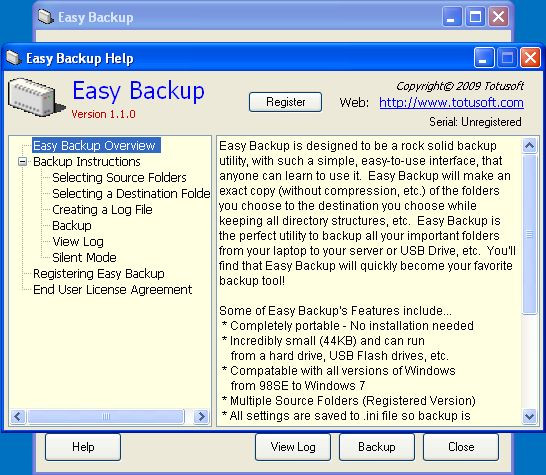This screenshot has height=475, width=546.
Task: Click the Easy Backup Help title bar icon
Action: tap(14, 58)
